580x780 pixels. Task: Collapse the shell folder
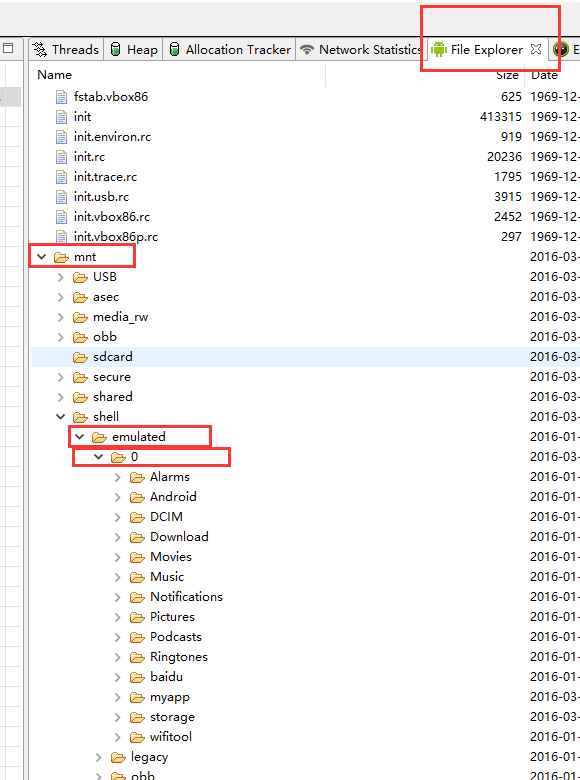61,417
